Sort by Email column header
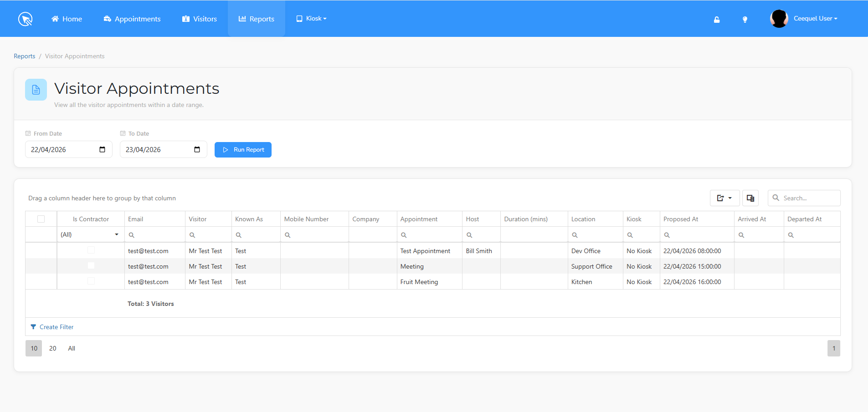This screenshot has height=412, width=868. [155, 219]
